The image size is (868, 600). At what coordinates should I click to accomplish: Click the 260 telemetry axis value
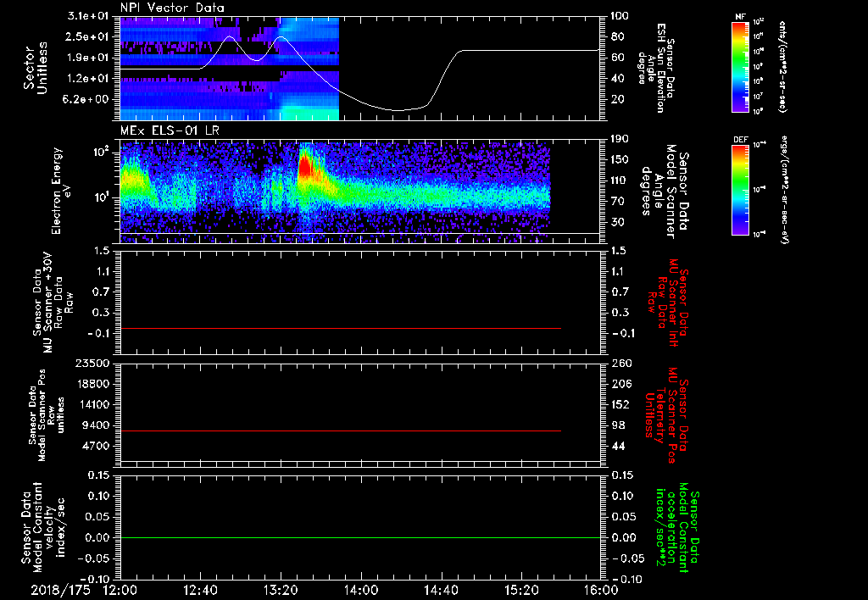[x=621, y=363]
